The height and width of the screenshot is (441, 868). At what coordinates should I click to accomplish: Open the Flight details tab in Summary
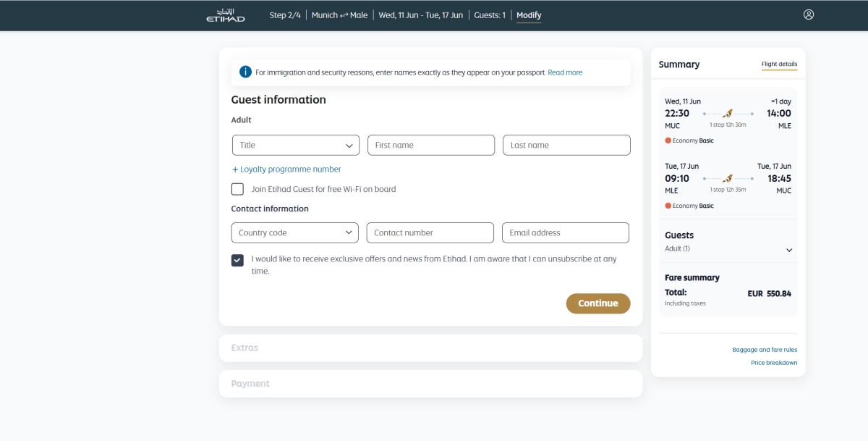pyautogui.click(x=779, y=64)
